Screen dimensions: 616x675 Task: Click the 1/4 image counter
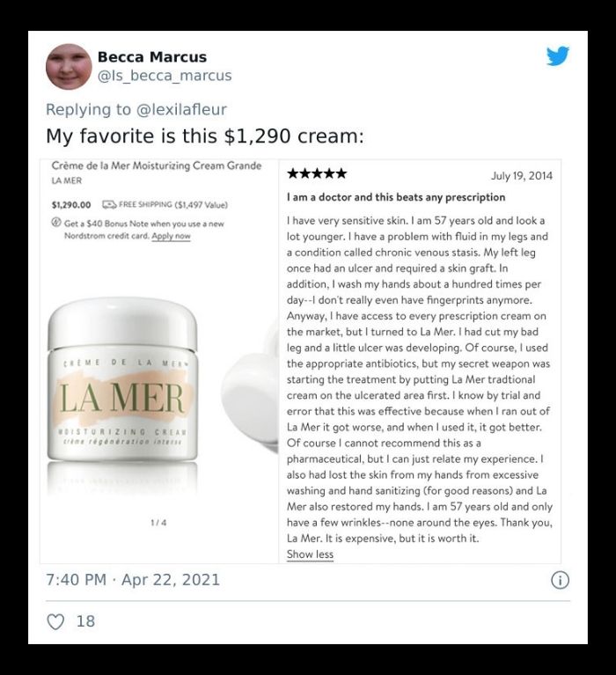[x=158, y=523]
